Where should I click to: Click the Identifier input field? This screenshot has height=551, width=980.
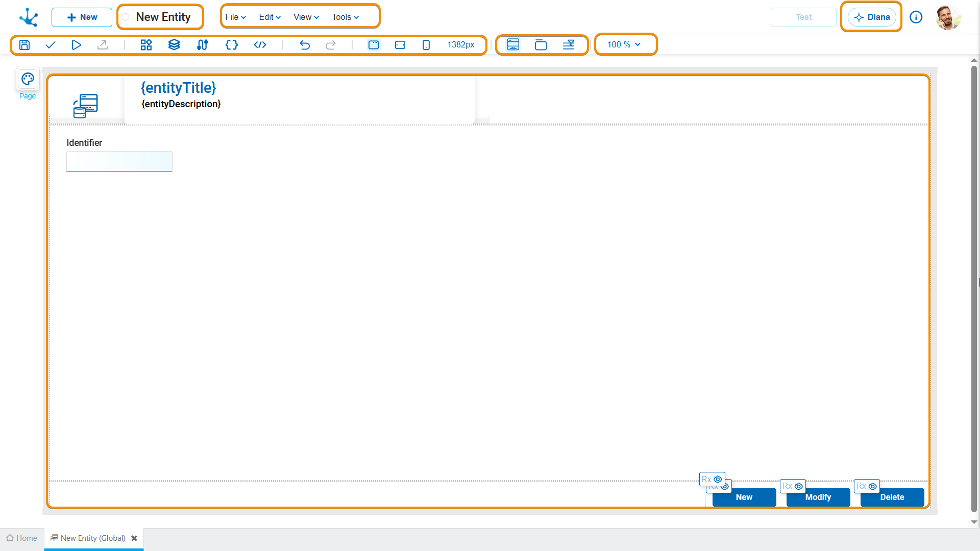pos(119,161)
